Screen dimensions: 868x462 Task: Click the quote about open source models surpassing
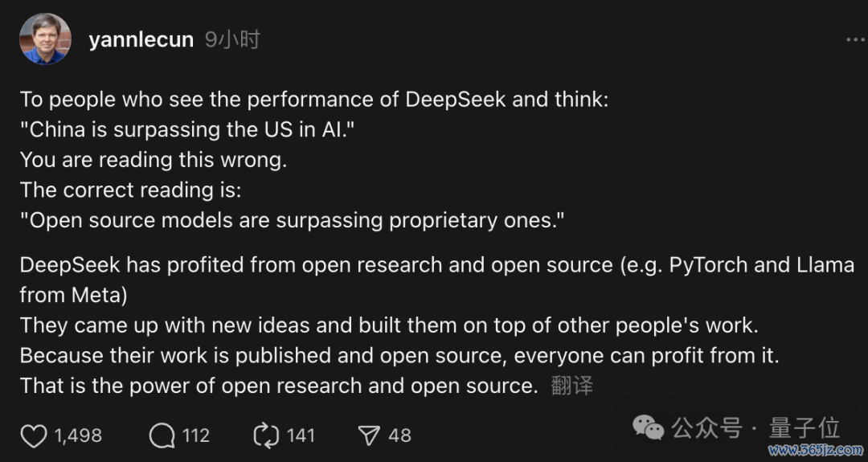coord(293,221)
